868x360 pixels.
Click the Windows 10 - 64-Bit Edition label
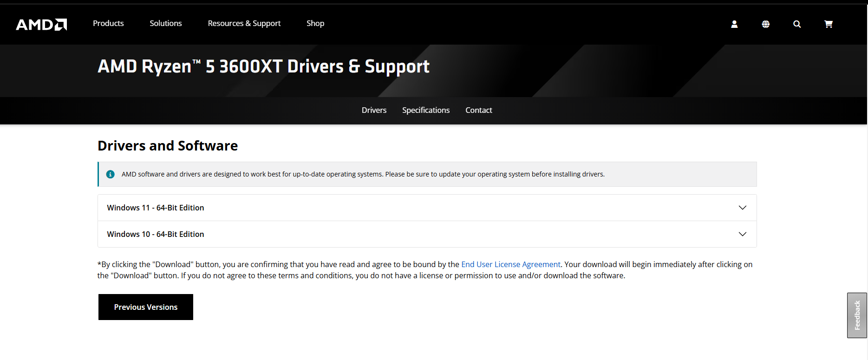(156, 234)
